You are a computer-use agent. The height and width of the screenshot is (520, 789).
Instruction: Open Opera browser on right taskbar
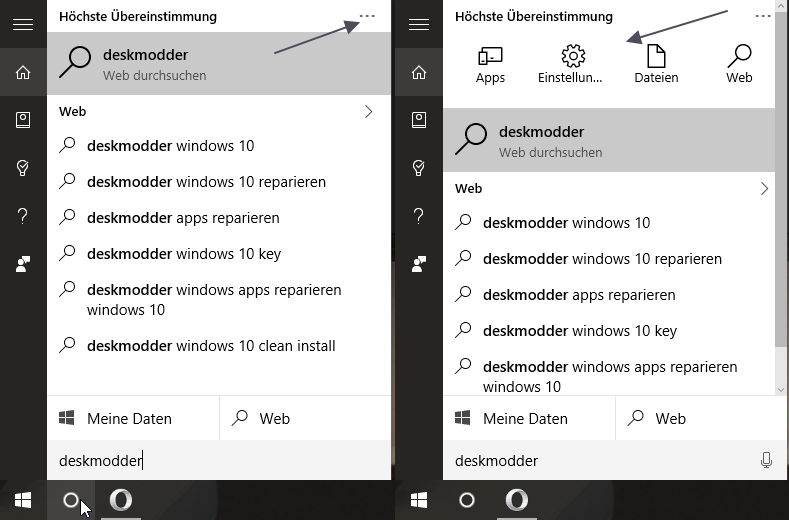coord(516,500)
